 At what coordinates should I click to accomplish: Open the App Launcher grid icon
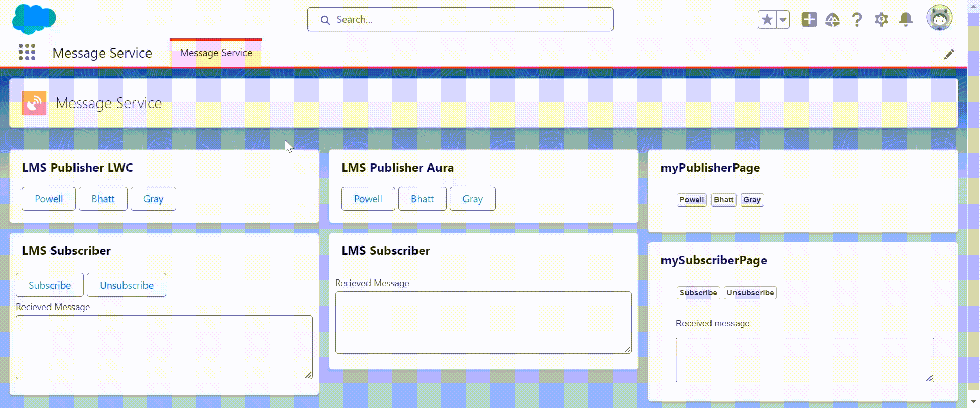tap(27, 52)
